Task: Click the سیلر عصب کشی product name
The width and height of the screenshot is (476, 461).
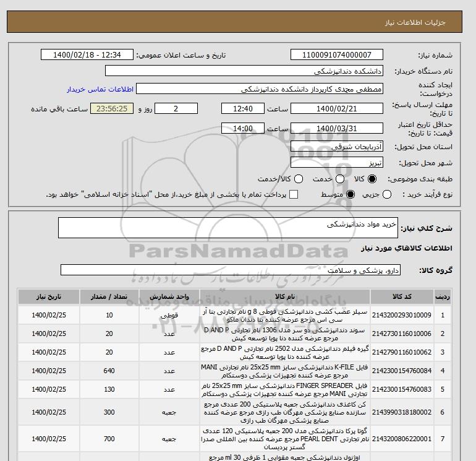Action: (285, 316)
